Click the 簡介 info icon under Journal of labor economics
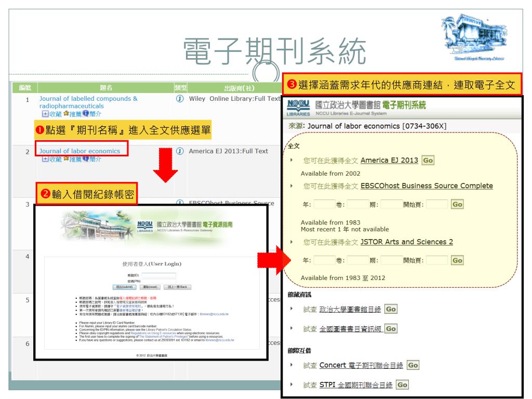This screenshot has height=399, width=532. pyautogui.click(x=86, y=158)
